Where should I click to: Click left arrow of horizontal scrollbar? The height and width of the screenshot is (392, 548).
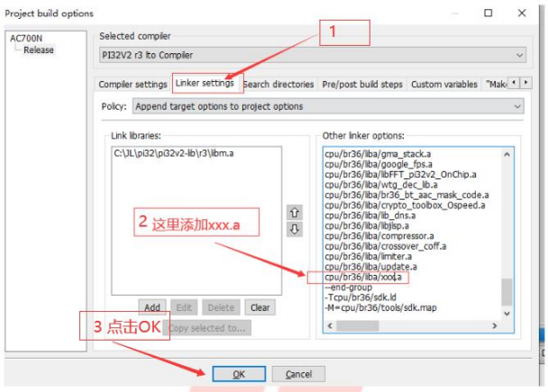[x=330, y=325]
